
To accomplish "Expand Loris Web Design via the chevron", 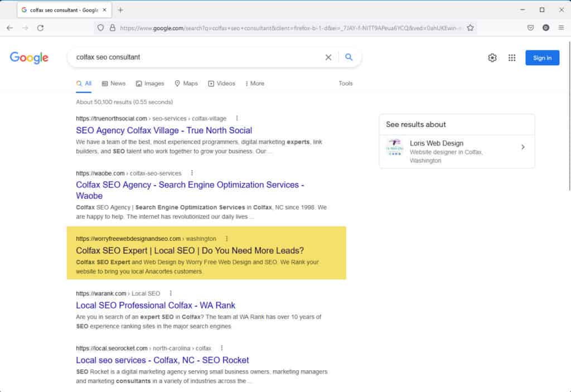I will 522,147.
